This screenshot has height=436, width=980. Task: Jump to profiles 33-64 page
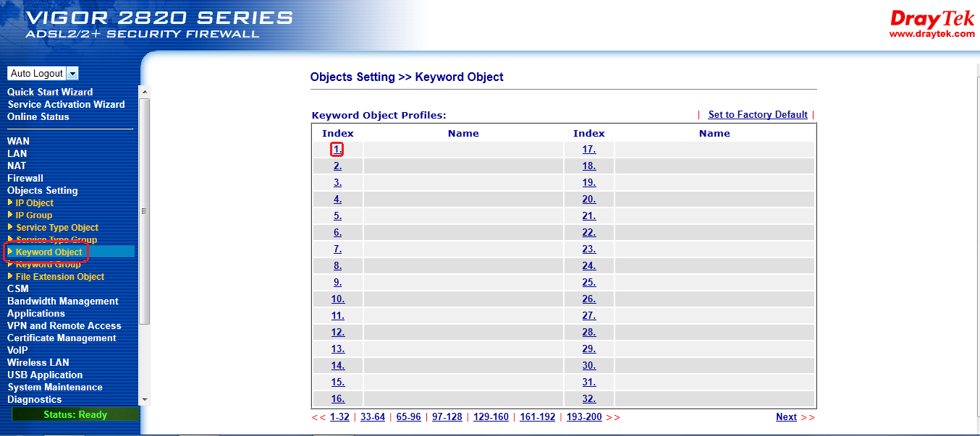[372, 417]
